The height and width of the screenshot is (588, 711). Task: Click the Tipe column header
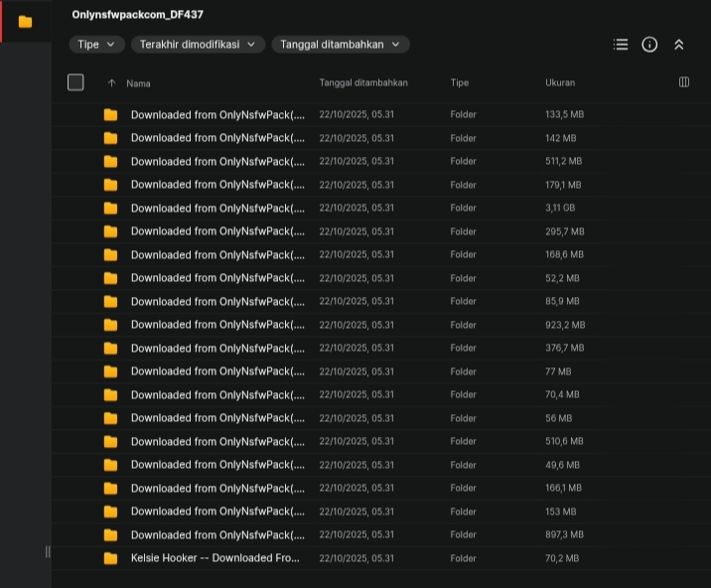(460, 82)
